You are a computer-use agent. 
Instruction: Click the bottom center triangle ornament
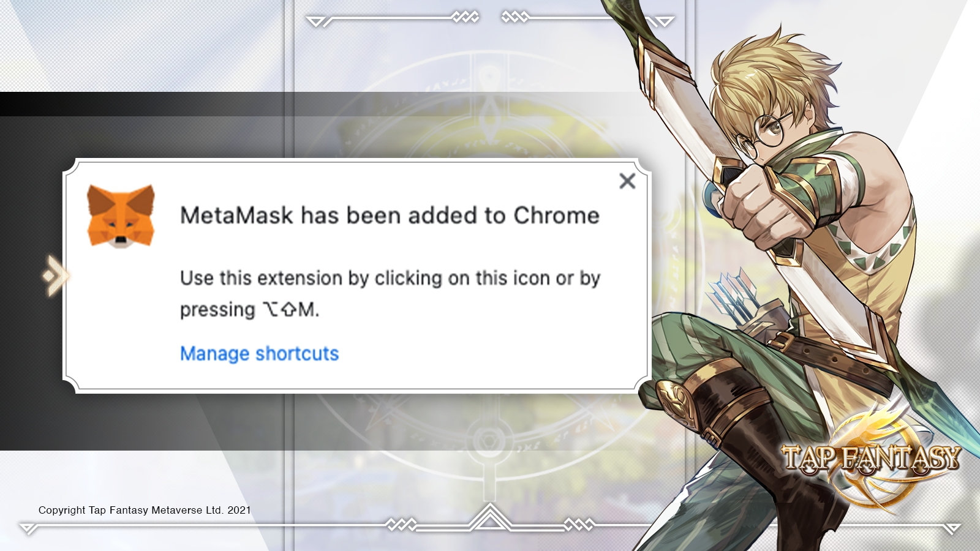point(489,518)
